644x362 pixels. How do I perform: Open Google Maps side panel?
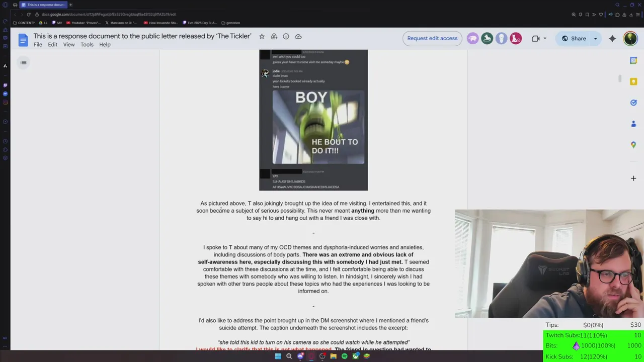633,145
